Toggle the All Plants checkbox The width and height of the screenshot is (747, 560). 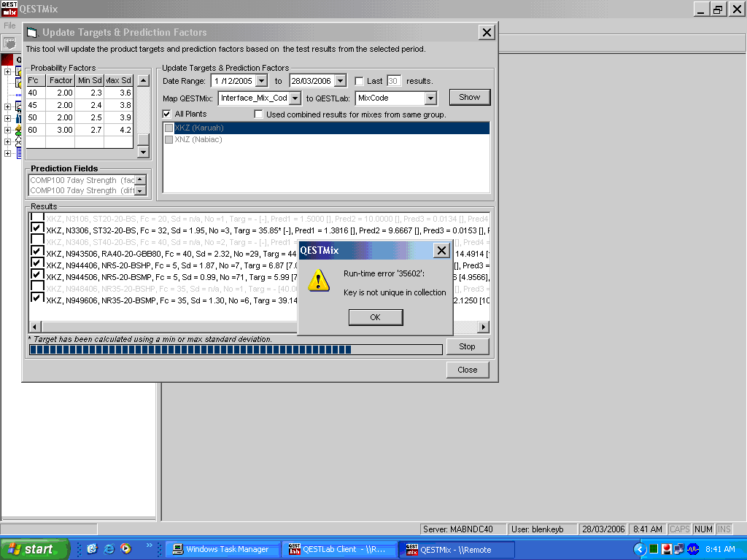pos(167,114)
